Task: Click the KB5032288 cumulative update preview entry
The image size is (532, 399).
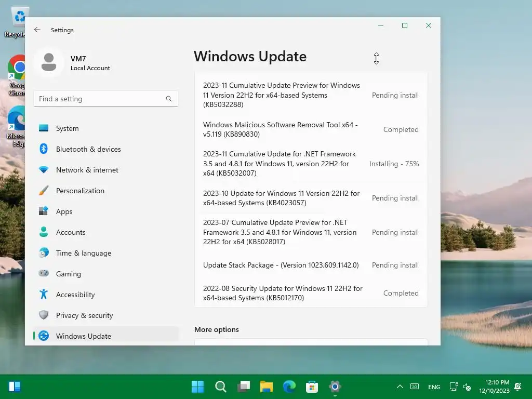Action: (311, 95)
